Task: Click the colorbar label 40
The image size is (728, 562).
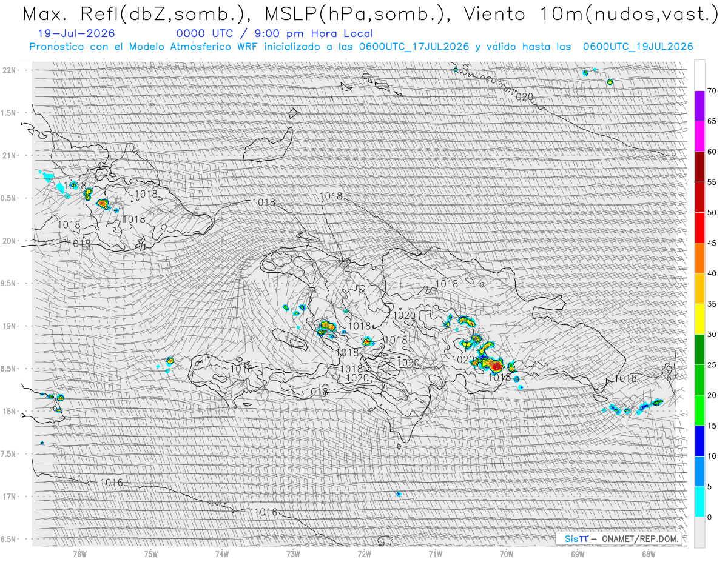Action: click(712, 273)
